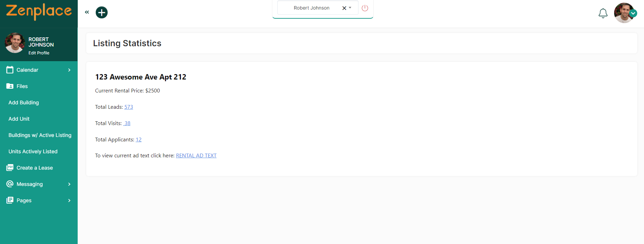This screenshot has width=644, height=244.
Task: Expand the Pages menu chevron
Action: click(69, 201)
